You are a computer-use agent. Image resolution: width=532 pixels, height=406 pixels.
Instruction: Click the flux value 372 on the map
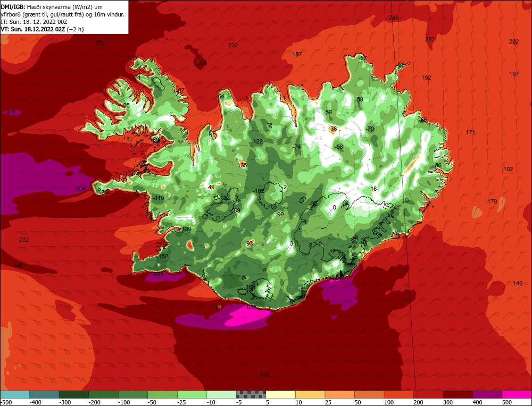point(100,43)
